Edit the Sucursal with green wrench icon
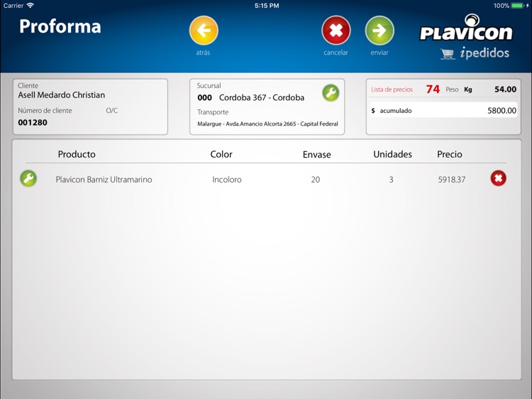Screen dimensions: 532x399 pos(331,93)
